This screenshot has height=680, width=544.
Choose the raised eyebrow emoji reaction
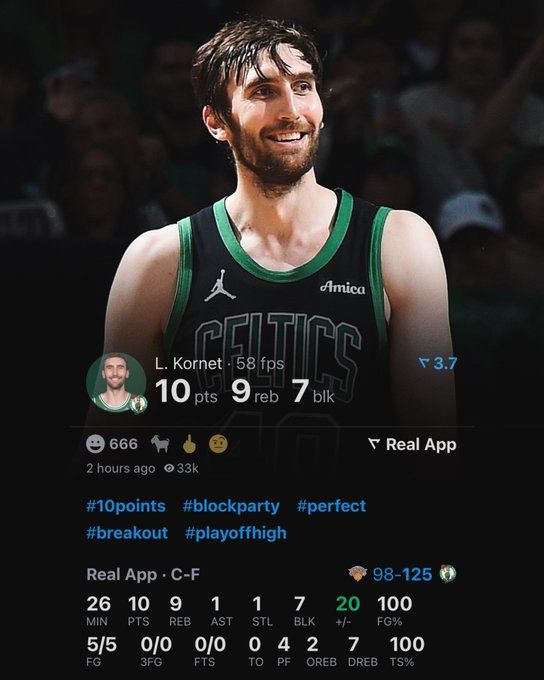218,444
